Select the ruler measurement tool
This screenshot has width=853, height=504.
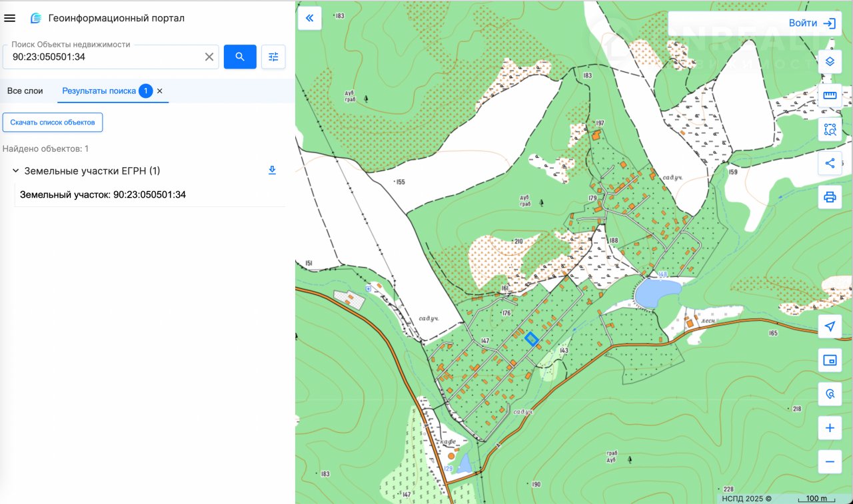[830, 95]
